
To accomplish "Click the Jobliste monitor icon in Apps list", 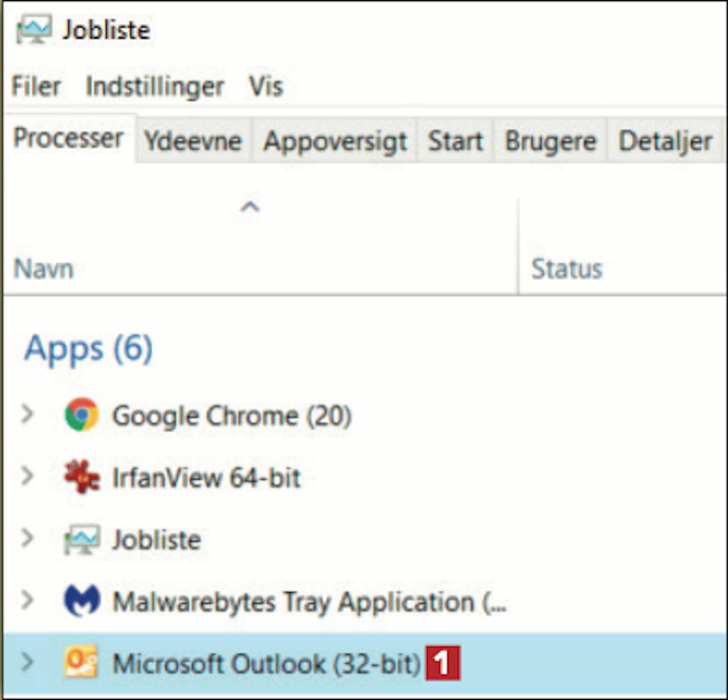I will (82, 539).
